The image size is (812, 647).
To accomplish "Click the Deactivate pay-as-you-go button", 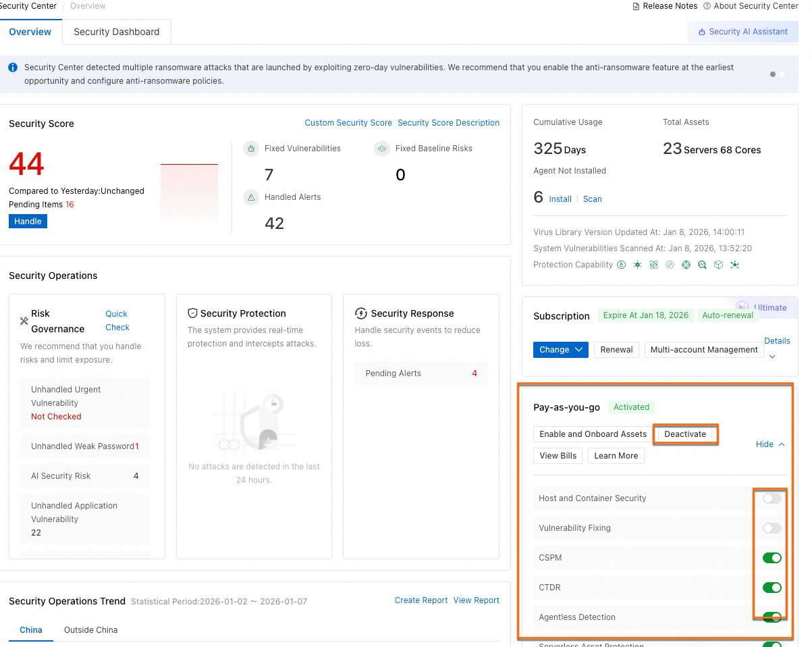I will click(x=685, y=434).
